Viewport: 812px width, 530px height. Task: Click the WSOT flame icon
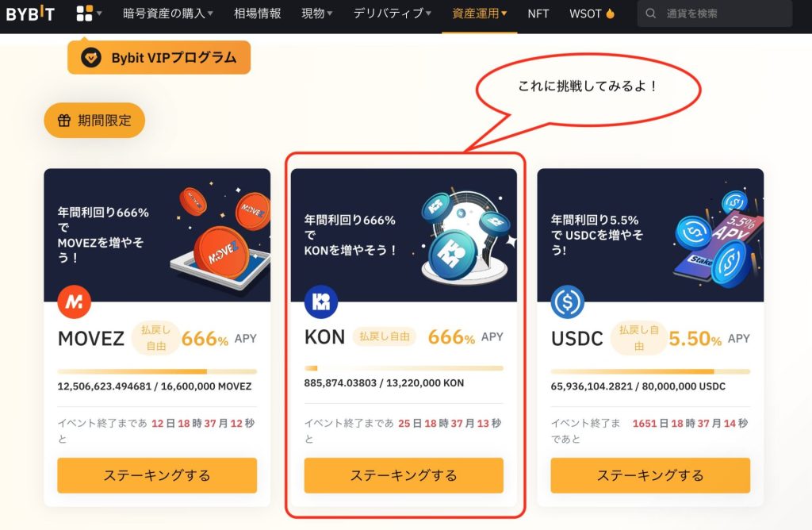pyautogui.click(x=610, y=13)
